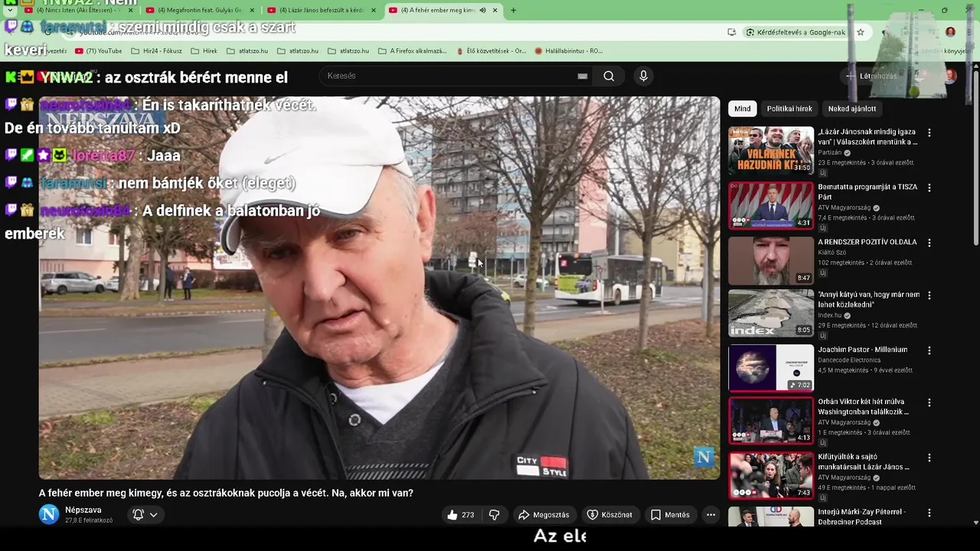Open the Hírek bookmark folder
The image size is (980, 551).
[204, 51]
